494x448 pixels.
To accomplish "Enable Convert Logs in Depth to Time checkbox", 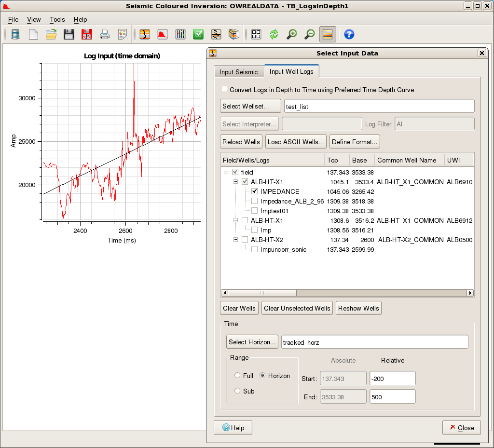I will coord(224,89).
